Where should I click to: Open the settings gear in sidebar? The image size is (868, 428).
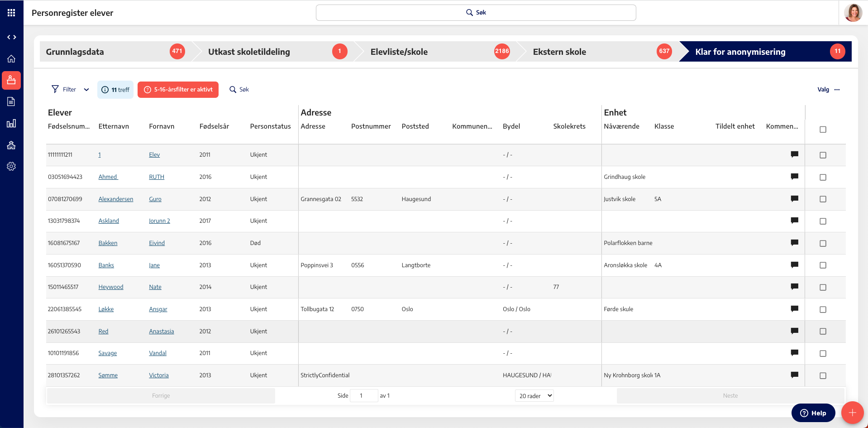(x=11, y=166)
